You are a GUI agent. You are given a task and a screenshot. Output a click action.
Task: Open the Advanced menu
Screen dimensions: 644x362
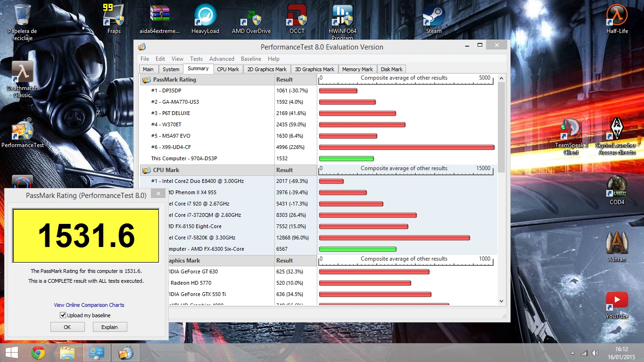click(x=222, y=59)
